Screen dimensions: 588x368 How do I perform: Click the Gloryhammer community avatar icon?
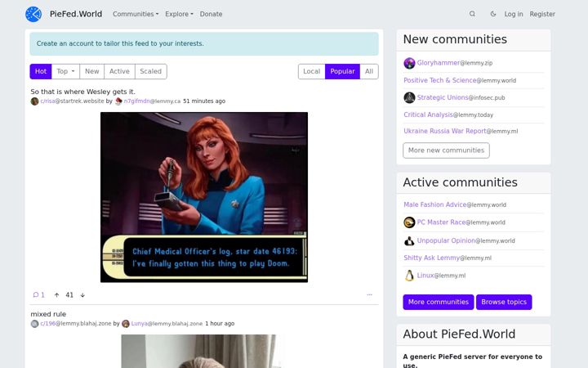coord(409,63)
